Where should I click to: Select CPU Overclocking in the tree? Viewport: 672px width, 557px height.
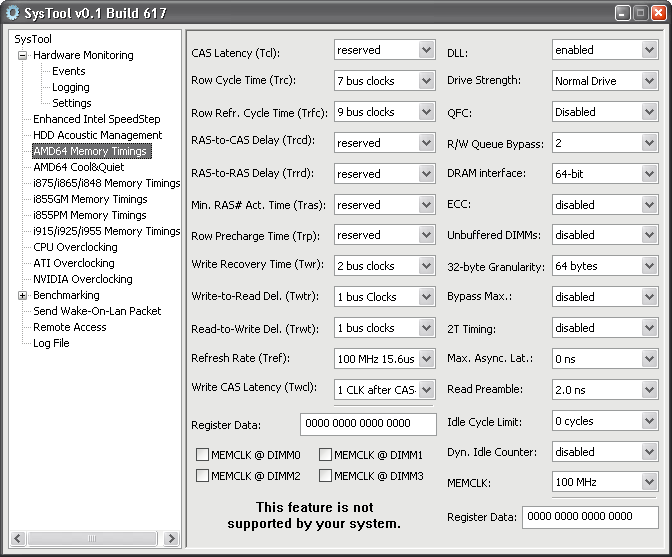coord(75,247)
